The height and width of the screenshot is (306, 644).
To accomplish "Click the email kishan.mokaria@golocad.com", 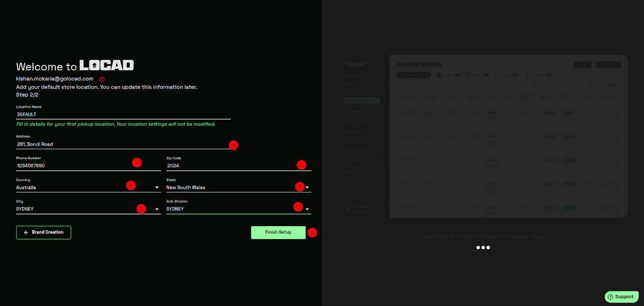I will pyautogui.click(x=55, y=79).
